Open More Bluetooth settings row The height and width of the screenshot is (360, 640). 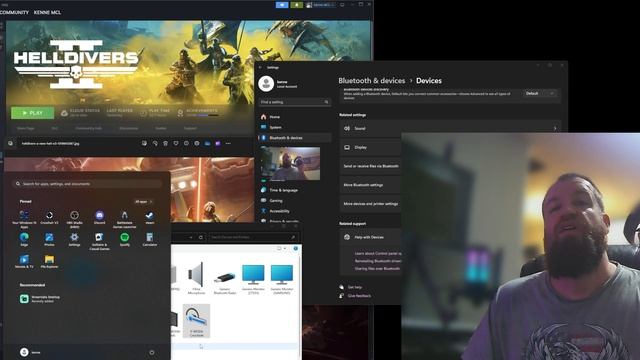(x=370, y=185)
